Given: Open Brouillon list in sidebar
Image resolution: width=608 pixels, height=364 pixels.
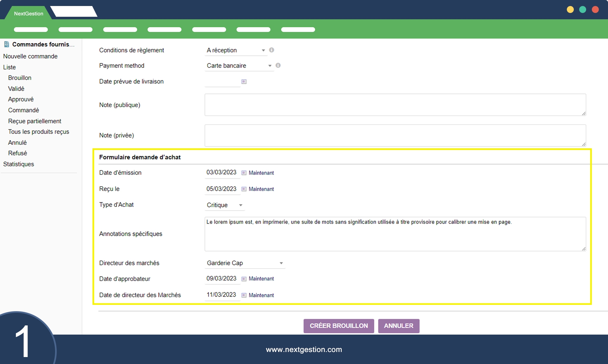Looking at the screenshot, I should tap(20, 78).
